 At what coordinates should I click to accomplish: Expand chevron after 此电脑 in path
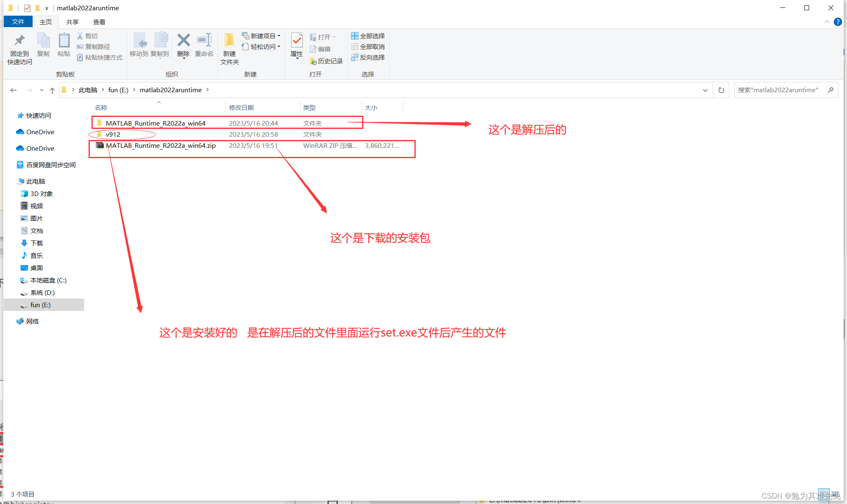[103, 90]
